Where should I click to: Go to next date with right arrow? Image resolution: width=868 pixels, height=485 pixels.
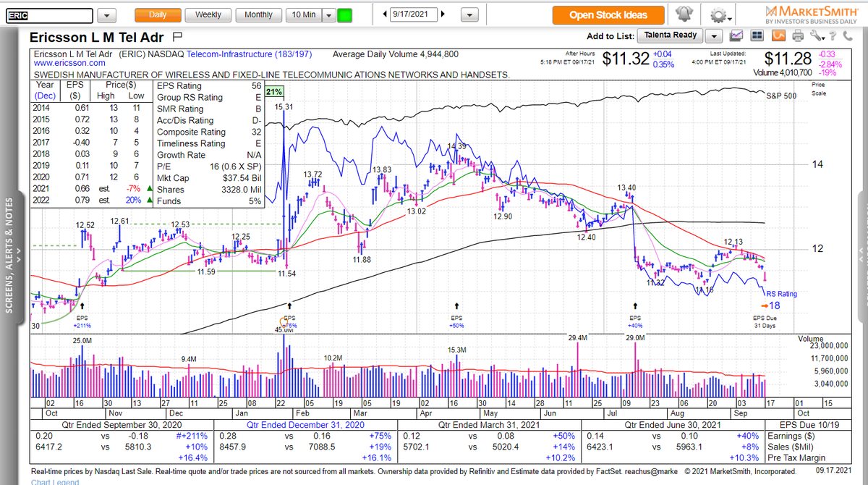pyautogui.click(x=443, y=14)
